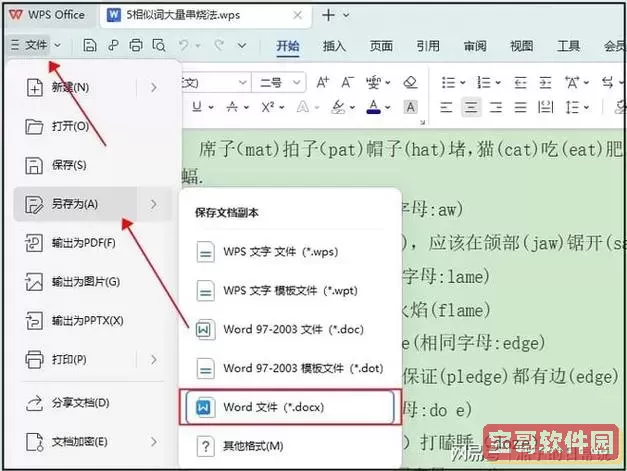The width and height of the screenshot is (627, 471).
Task: Switch to the 页面 ribbon tab
Action: pyautogui.click(x=381, y=46)
